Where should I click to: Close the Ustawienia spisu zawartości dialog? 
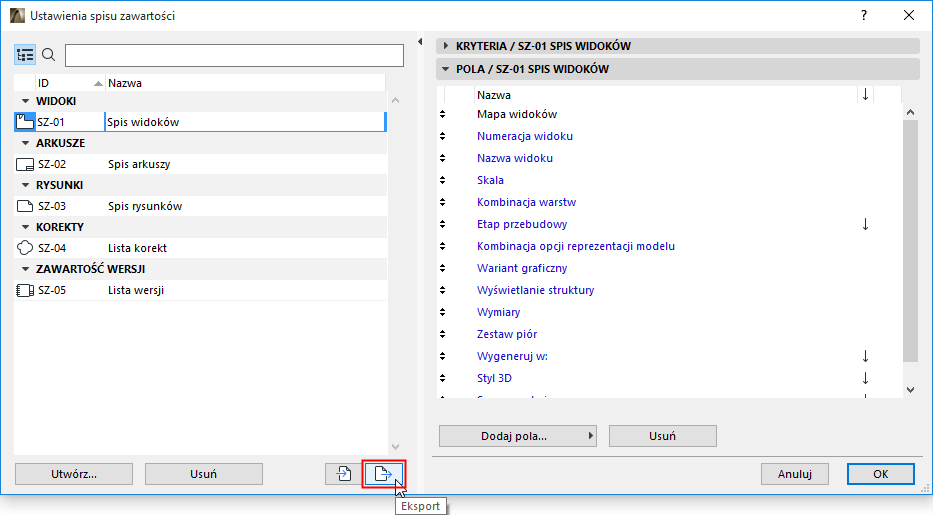(909, 15)
